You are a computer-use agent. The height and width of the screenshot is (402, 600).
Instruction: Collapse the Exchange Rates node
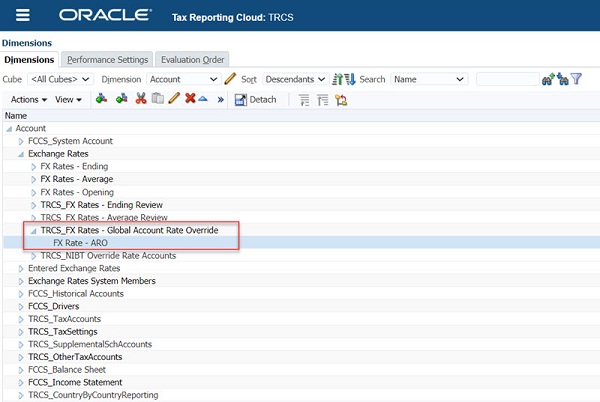[21, 154]
